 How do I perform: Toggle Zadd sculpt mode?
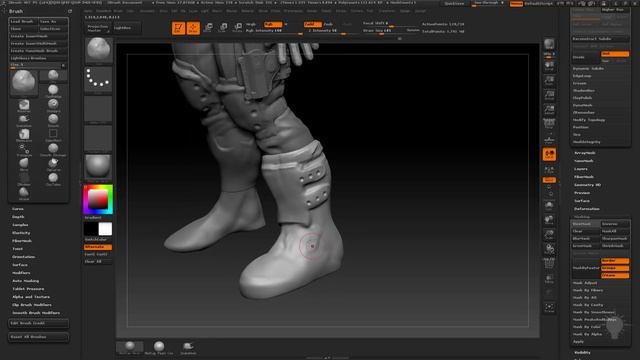coord(312,24)
